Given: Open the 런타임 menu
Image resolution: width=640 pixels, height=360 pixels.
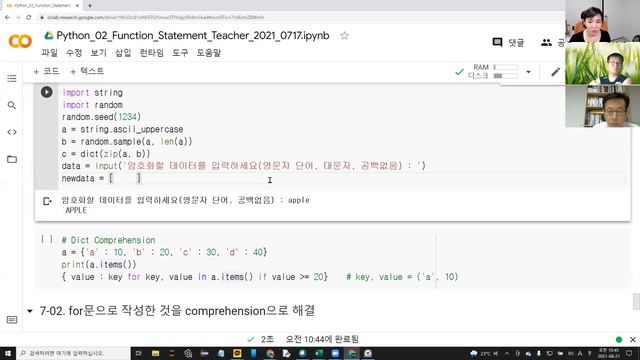Looking at the screenshot, I should pyautogui.click(x=151, y=53).
